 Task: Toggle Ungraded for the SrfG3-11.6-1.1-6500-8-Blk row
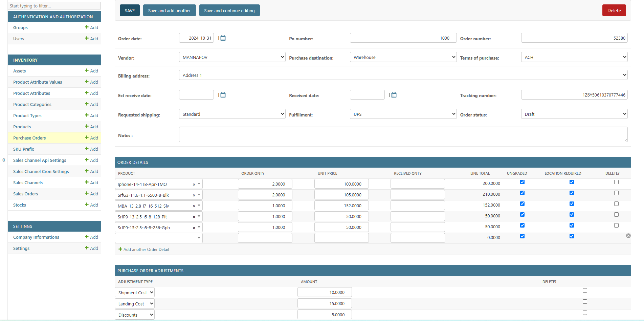coord(522,193)
